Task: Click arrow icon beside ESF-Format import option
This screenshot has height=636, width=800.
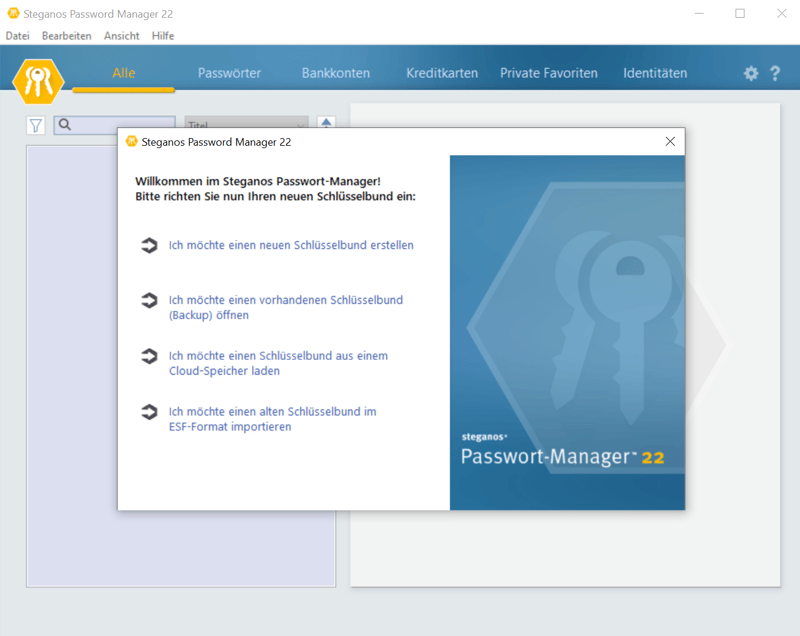Action: coord(149,411)
